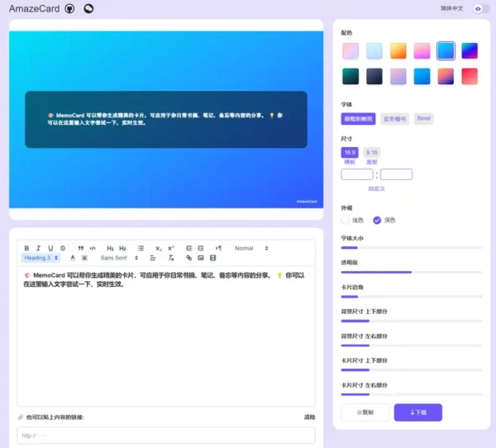
Task: Apply superscript formatting
Action: pyautogui.click(x=171, y=248)
